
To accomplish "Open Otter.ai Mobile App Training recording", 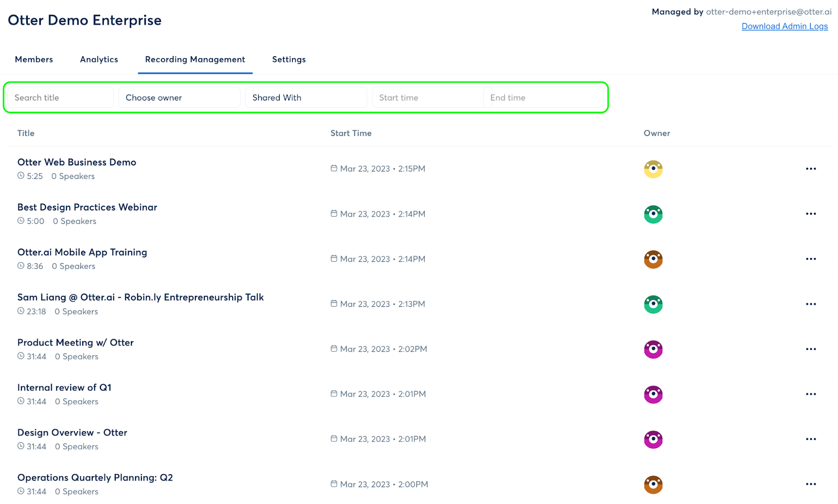I will [82, 252].
